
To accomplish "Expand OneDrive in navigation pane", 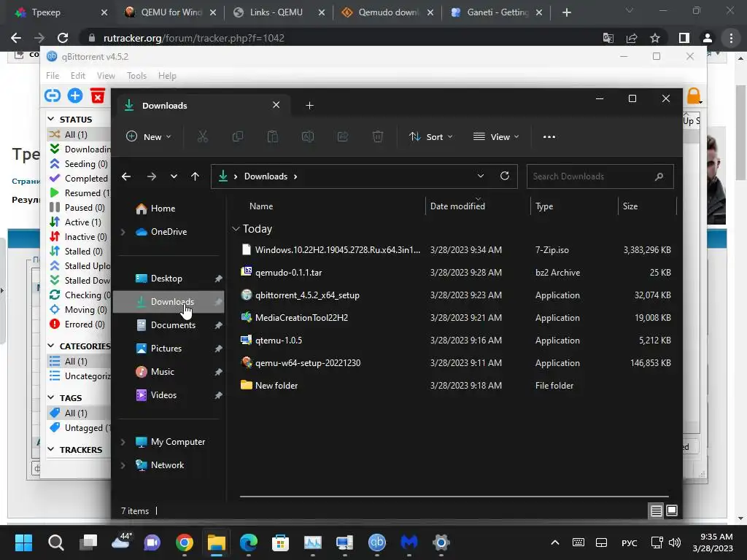I will pyautogui.click(x=123, y=232).
